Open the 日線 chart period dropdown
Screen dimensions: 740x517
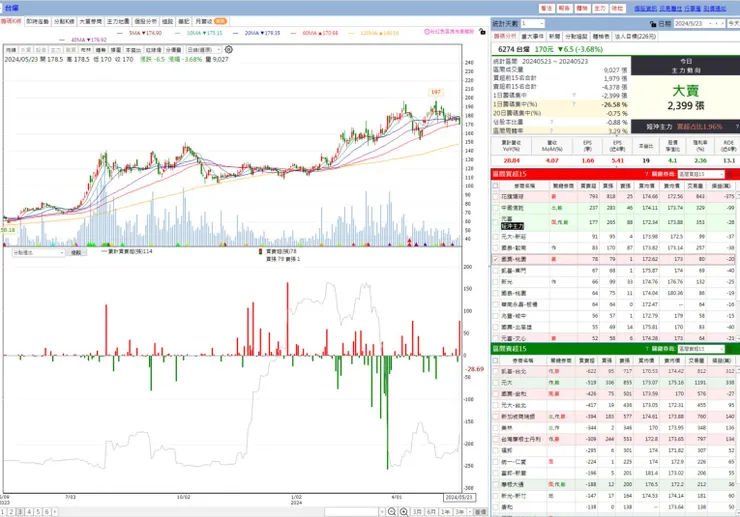point(204,50)
